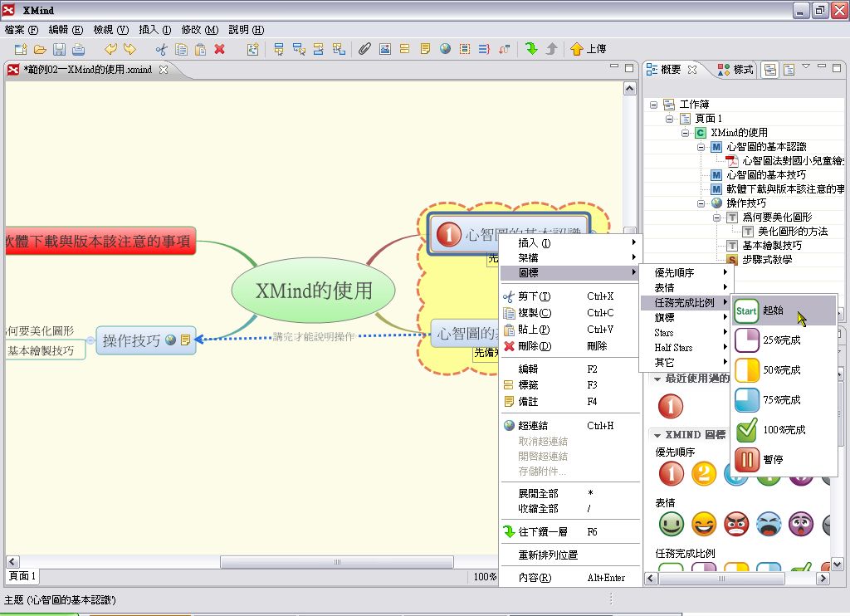Switch to the 樣式 tab
Image resolution: width=850 pixels, height=616 pixels.
click(735, 70)
